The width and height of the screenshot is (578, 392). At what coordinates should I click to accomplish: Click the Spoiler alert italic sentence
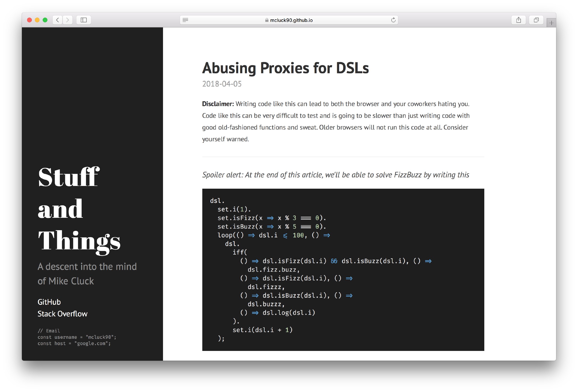(336, 175)
